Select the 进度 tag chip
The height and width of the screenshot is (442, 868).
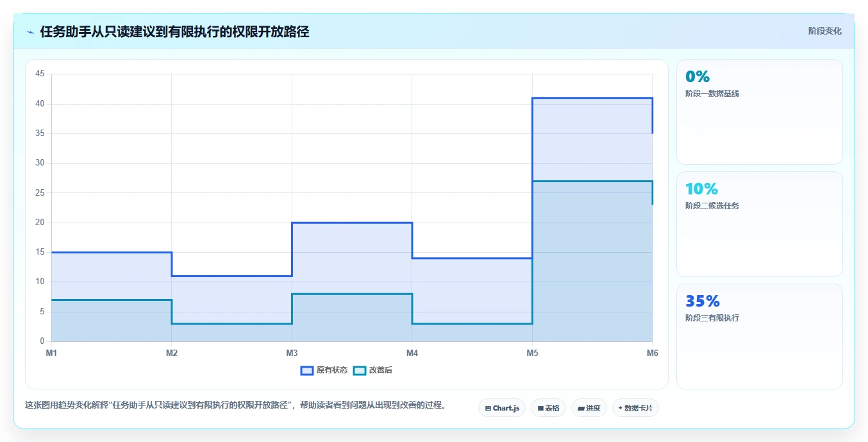pyautogui.click(x=588, y=408)
